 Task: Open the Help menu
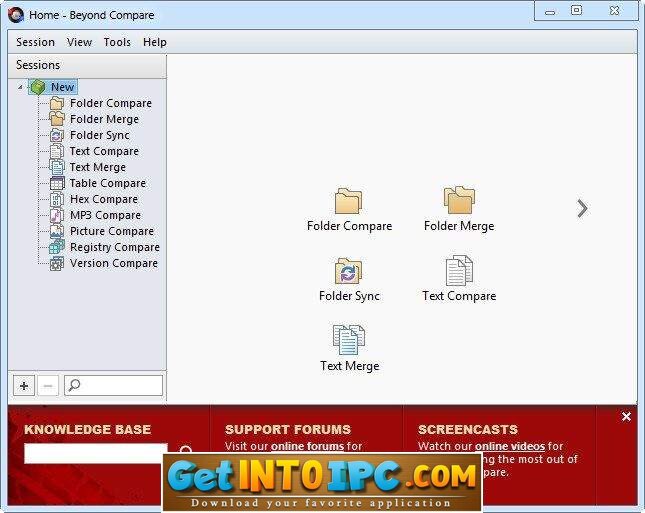tap(155, 42)
